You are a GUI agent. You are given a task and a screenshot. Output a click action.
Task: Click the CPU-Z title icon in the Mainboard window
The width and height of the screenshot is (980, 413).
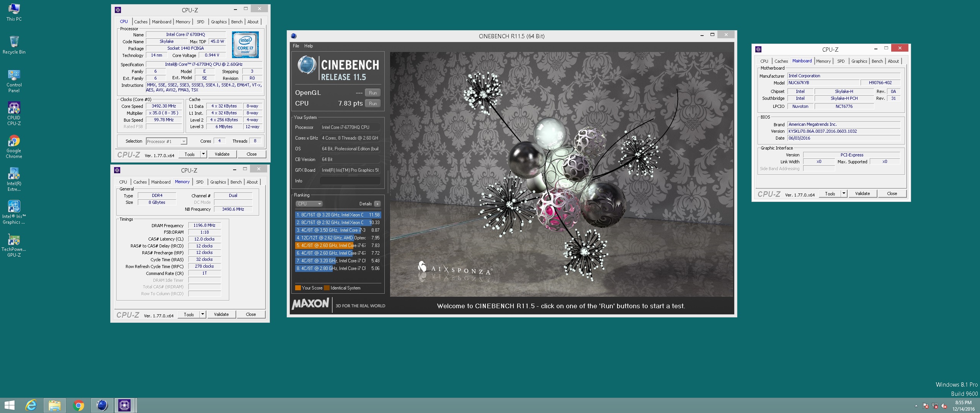coord(758,49)
